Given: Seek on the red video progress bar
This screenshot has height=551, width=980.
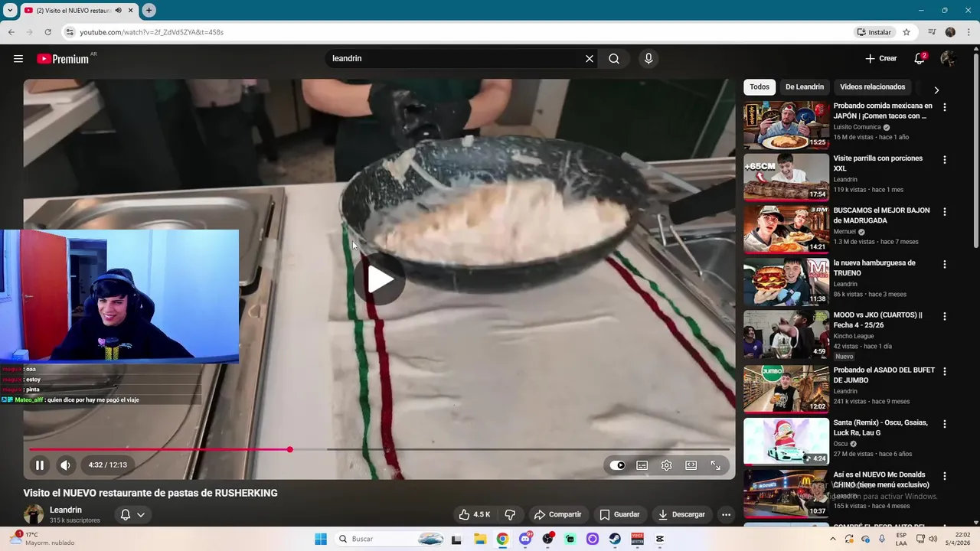Looking at the screenshot, I should [x=159, y=449].
